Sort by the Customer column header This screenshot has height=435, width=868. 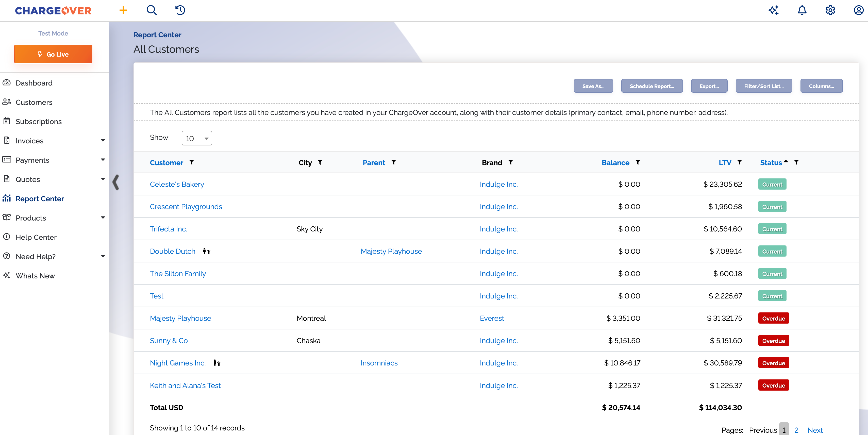point(166,163)
